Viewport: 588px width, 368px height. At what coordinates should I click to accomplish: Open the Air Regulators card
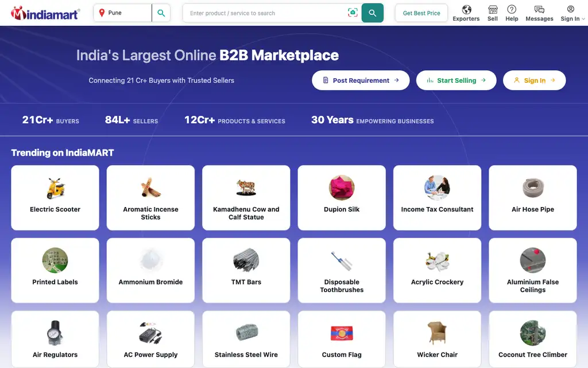55,339
